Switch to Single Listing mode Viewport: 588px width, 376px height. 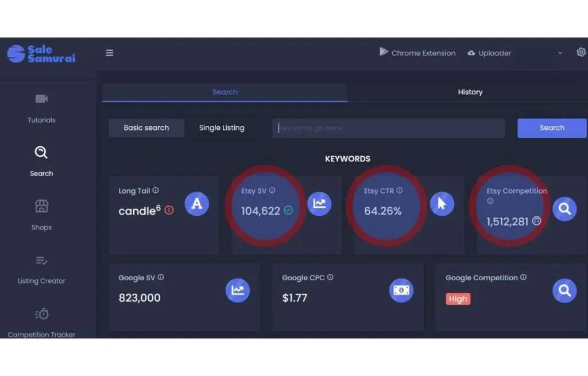[222, 128]
